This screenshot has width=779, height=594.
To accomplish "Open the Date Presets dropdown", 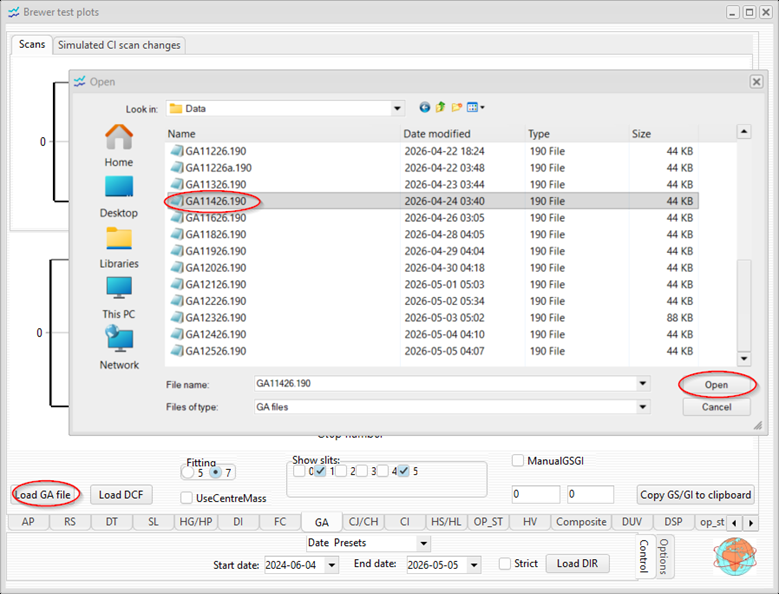I will (423, 543).
